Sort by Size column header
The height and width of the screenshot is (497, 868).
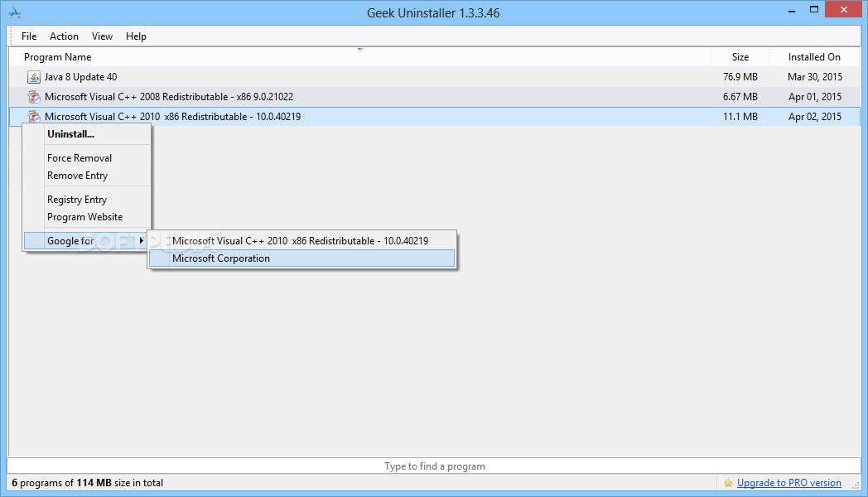tap(740, 57)
